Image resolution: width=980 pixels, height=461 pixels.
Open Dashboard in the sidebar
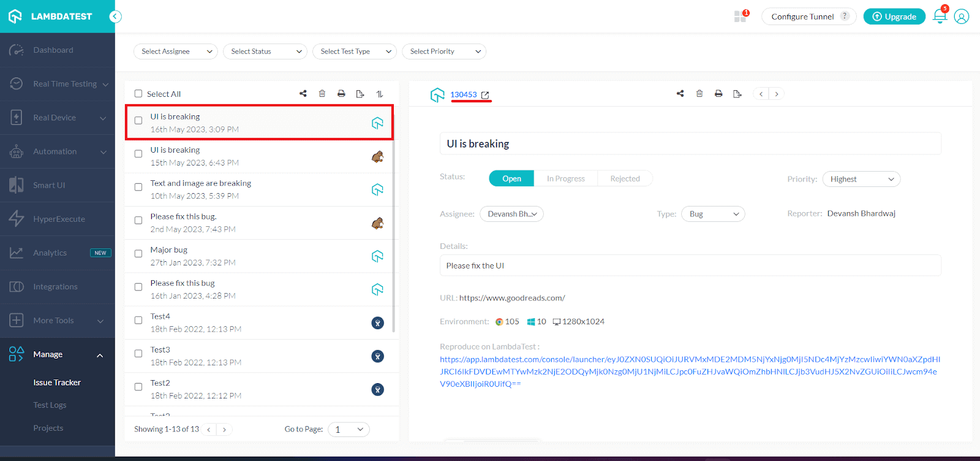58,50
